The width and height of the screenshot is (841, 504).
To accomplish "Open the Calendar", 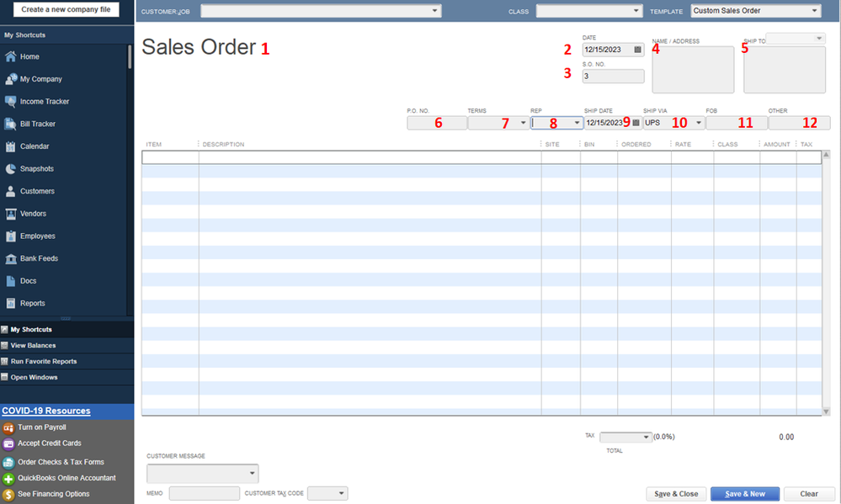I will pyautogui.click(x=34, y=146).
